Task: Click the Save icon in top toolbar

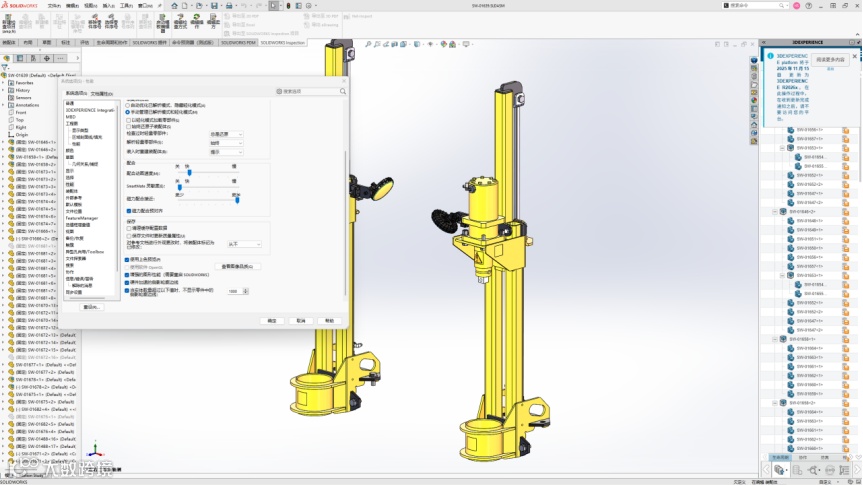Action: [214, 6]
